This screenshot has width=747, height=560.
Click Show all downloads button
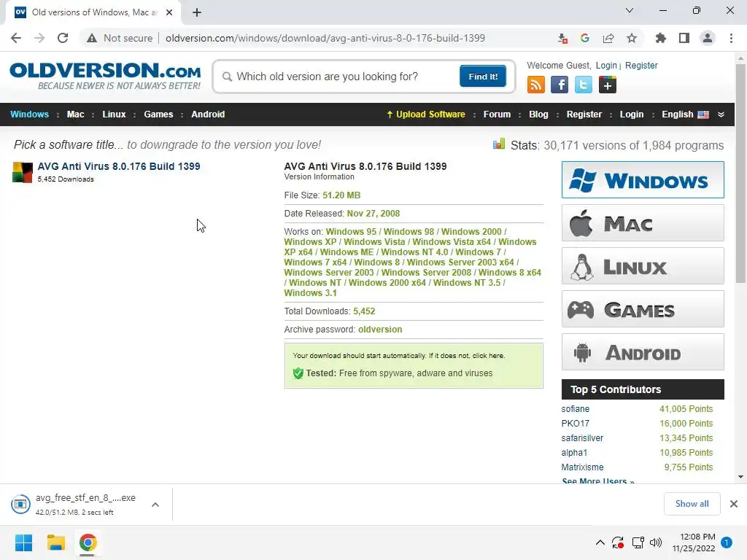692,504
